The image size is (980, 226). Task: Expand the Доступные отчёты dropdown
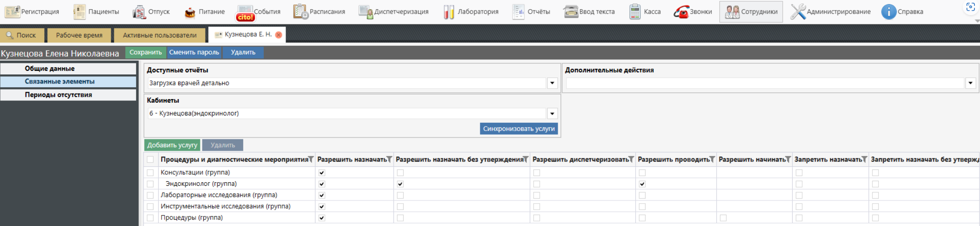552,83
